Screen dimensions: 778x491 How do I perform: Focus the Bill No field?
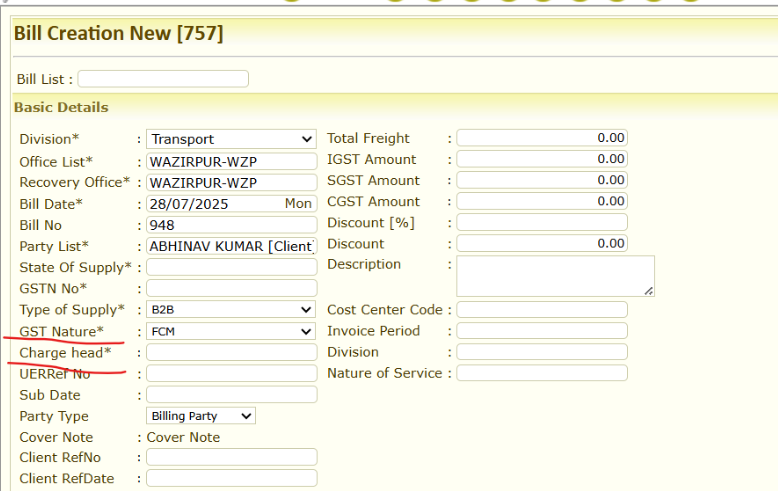tap(231, 225)
